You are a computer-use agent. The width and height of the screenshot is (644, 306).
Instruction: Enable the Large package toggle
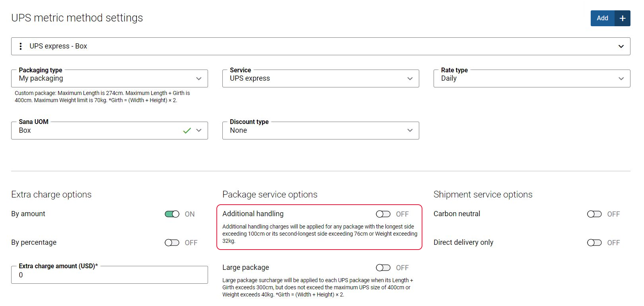383,268
